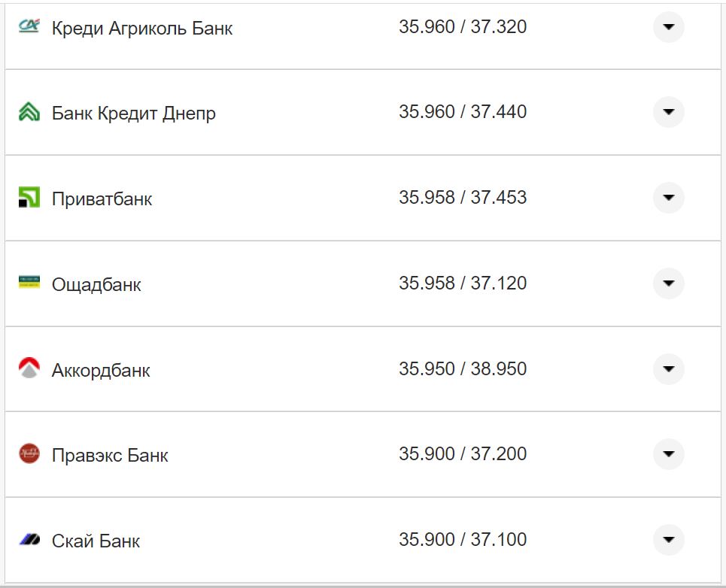The width and height of the screenshot is (726, 588).
Task: Click the Ощадбанк logo icon
Action: tap(28, 283)
